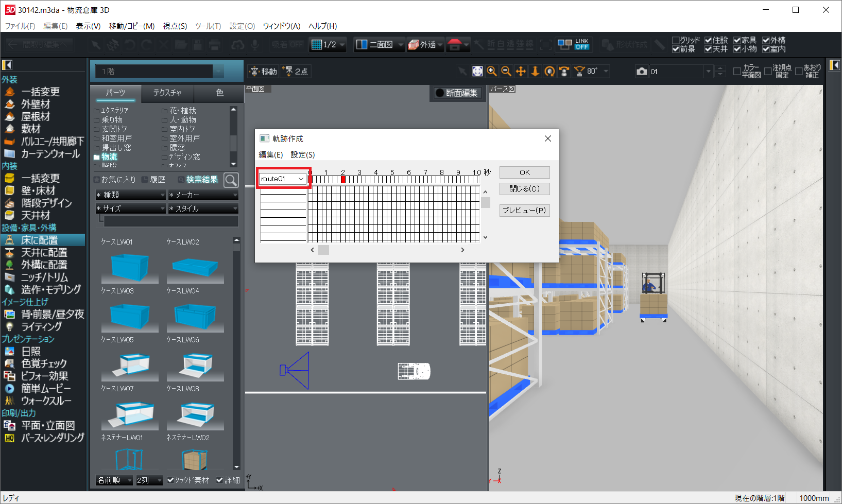Open the 名前順 sort dropdown
The image size is (842, 504).
click(114, 480)
